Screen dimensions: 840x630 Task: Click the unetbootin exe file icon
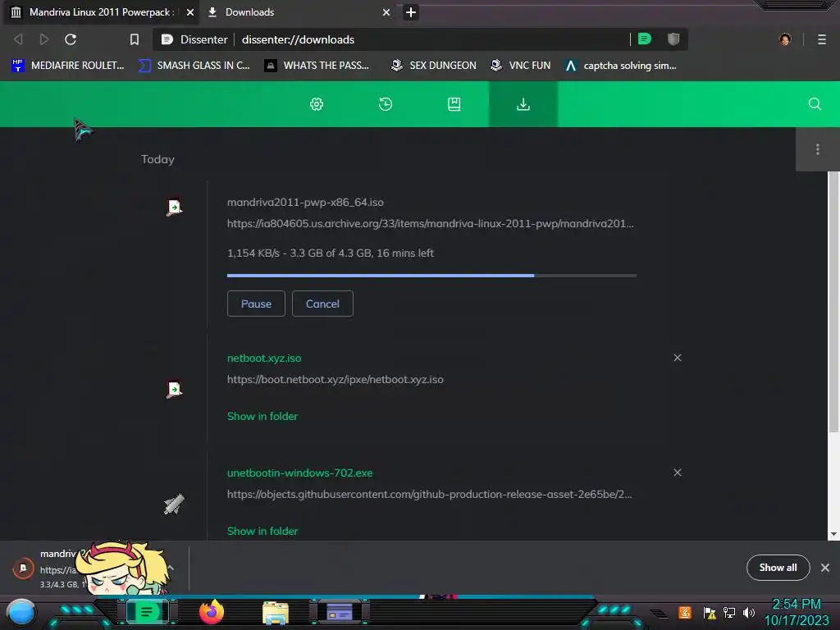[x=174, y=504]
